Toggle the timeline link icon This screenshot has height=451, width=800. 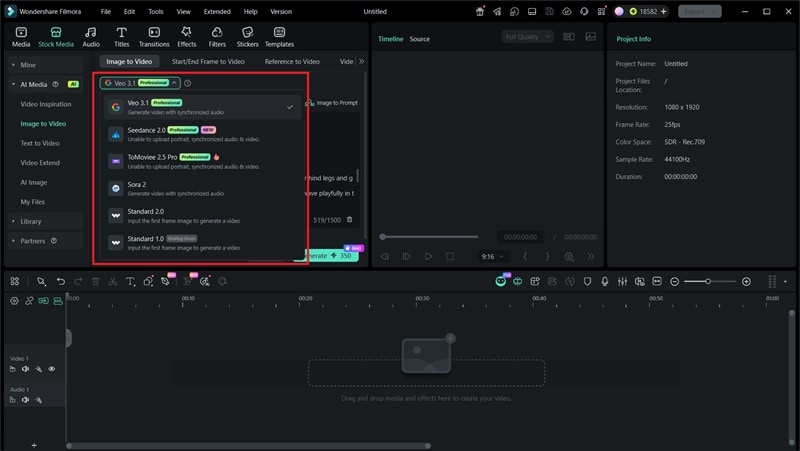[29, 301]
